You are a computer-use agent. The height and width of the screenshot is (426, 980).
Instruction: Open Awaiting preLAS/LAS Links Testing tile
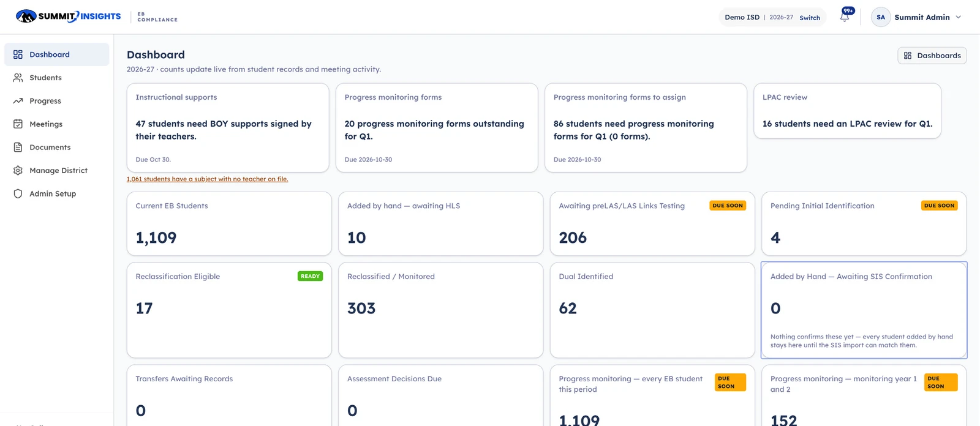click(652, 224)
